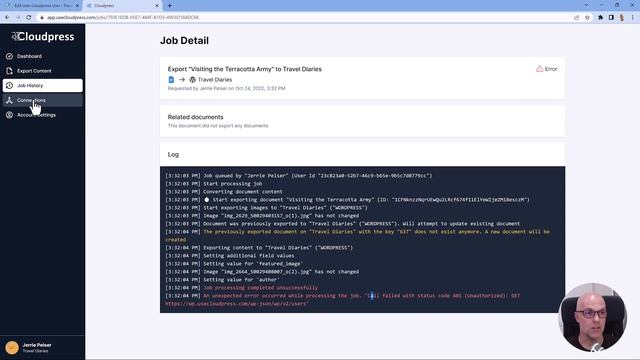Open Connections in the sidebar
The image size is (640, 360).
42,100
